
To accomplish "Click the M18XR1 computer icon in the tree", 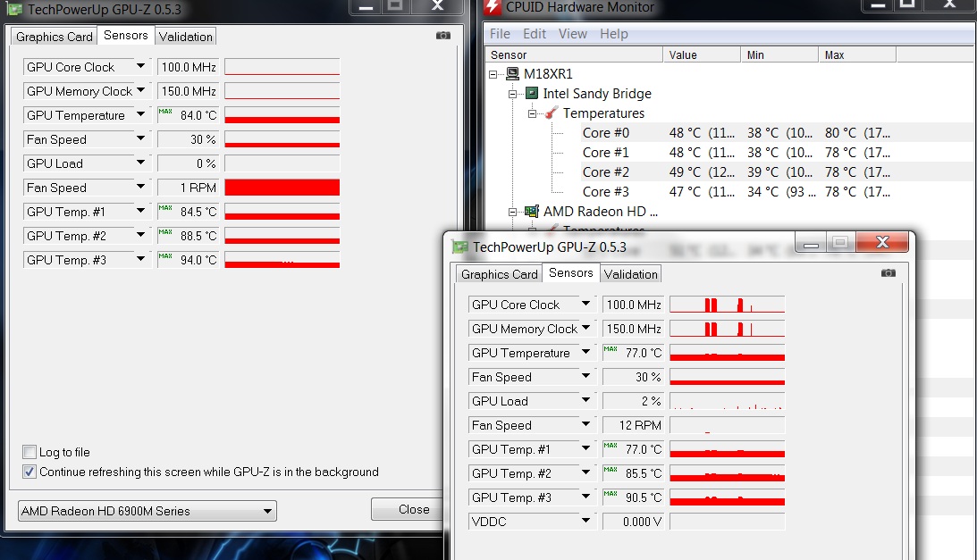I will pos(512,74).
